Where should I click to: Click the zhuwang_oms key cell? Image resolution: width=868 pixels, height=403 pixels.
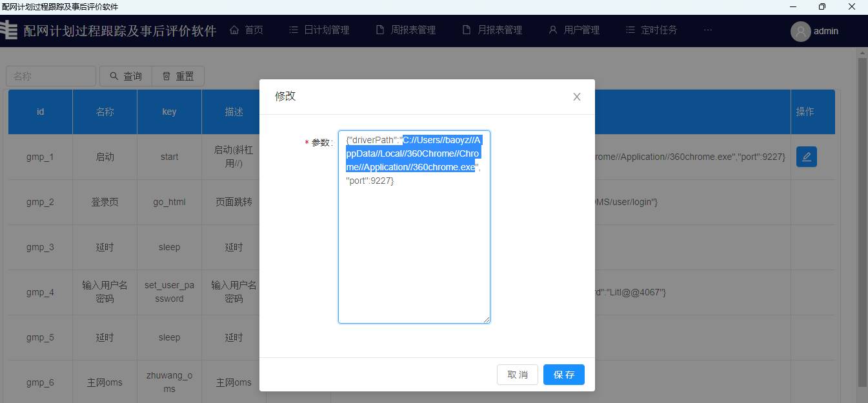170,382
